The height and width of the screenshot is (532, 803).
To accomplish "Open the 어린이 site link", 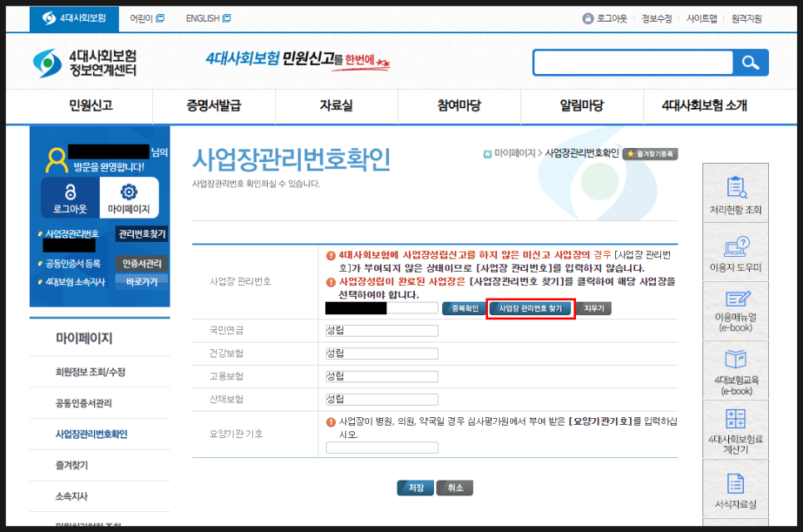I will pyautogui.click(x=147, y=18).
